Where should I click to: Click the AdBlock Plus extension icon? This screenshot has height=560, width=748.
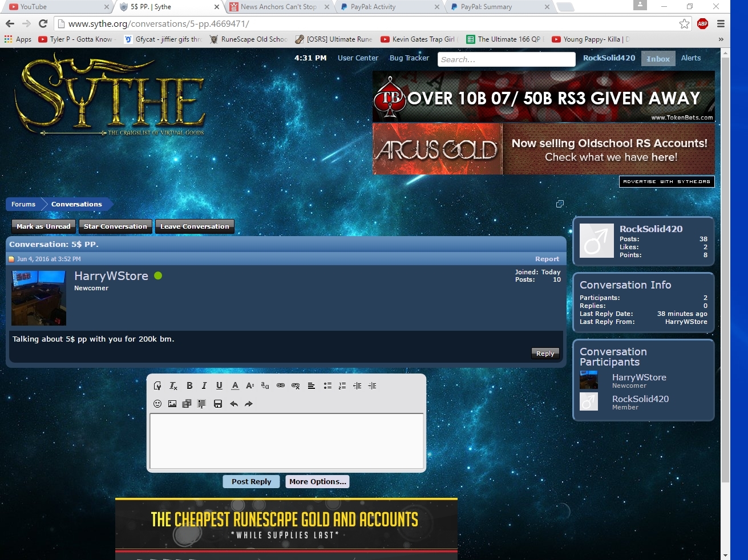702,23
